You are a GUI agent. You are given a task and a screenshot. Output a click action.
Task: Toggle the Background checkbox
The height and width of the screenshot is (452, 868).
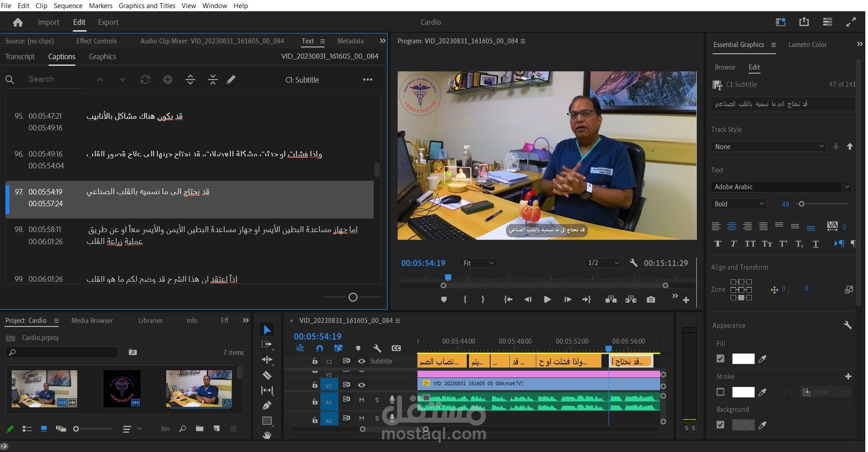pos(720,425)
